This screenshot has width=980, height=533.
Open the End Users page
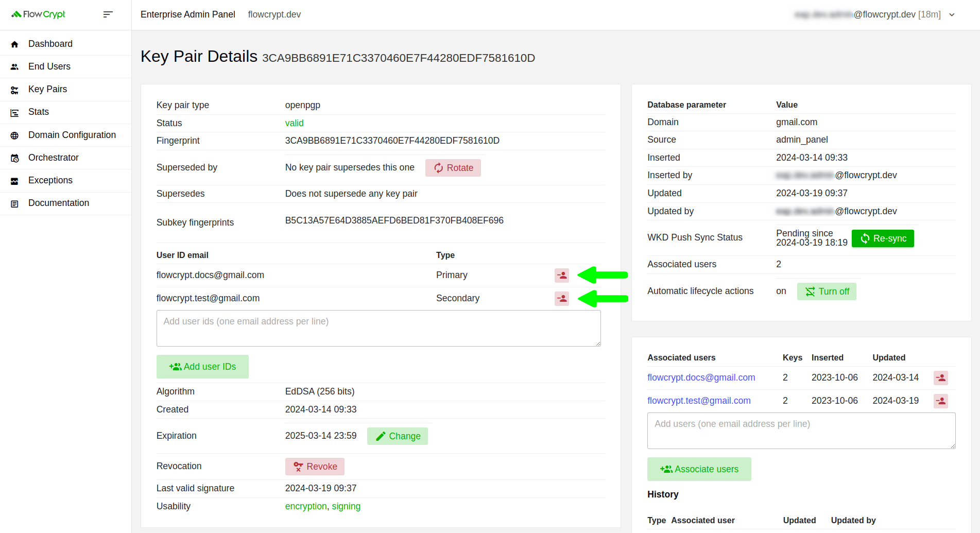pyautogui.click(x=49, y=66)
